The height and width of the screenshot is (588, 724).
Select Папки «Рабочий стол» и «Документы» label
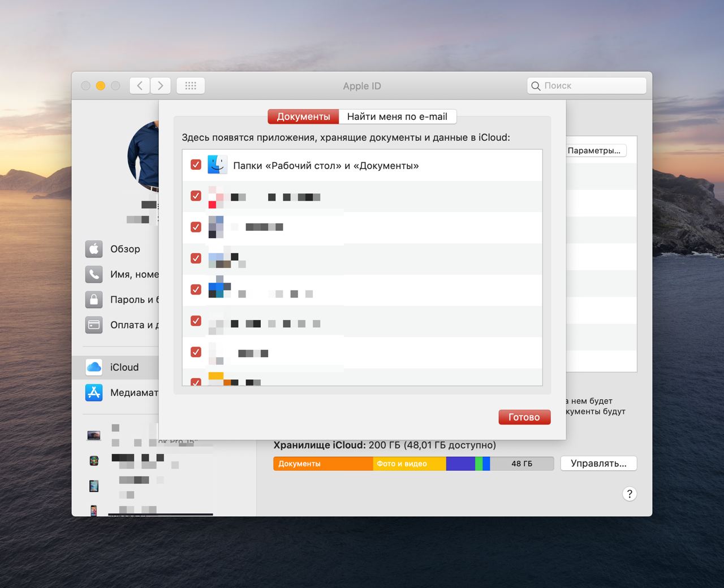(326, 166)
